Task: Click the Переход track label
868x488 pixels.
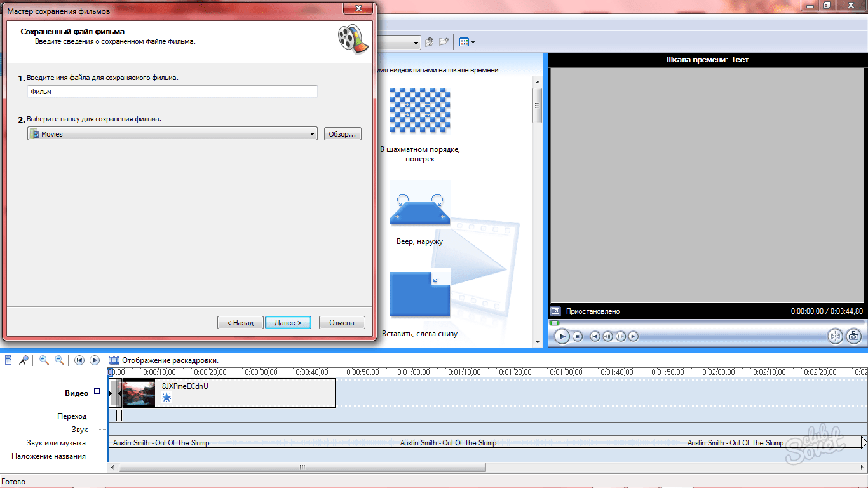Action: coord(72,416)
